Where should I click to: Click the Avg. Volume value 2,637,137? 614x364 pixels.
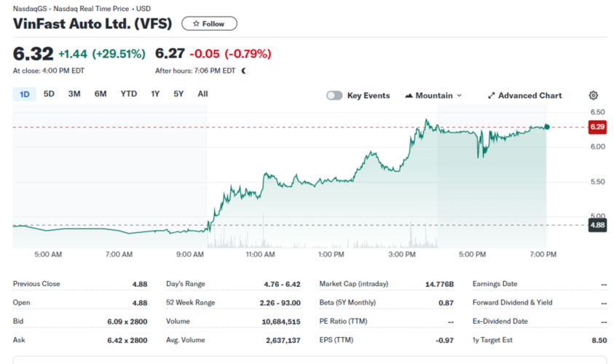click(283, 341)
